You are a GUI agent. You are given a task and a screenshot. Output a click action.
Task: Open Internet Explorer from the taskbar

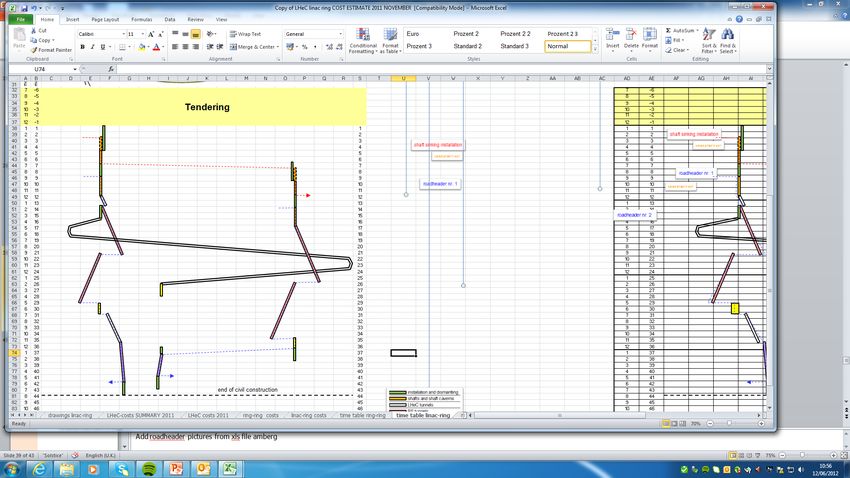[39, 469]
